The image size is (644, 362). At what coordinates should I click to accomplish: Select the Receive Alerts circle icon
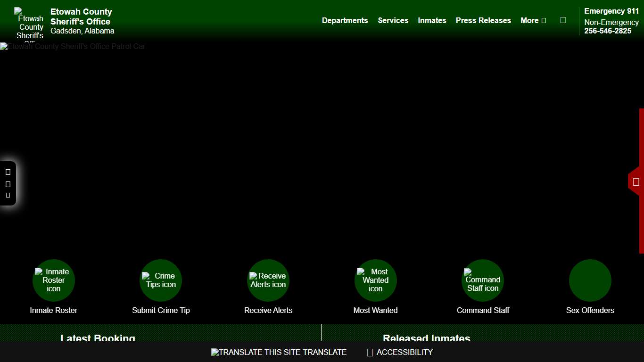tap(268, 280)
